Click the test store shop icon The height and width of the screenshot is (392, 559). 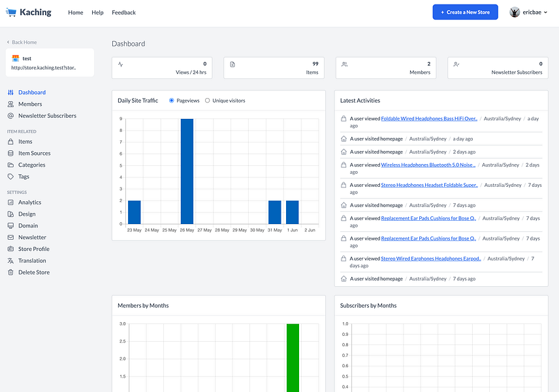(15, 58)
